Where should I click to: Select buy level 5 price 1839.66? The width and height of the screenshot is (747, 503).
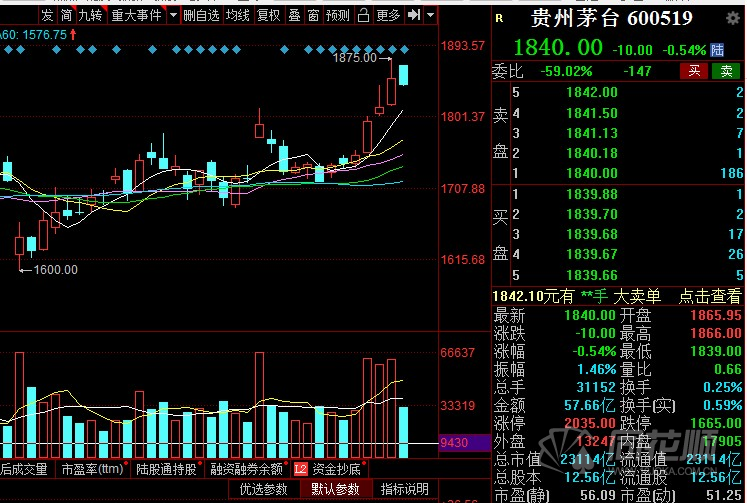click(592, 275)
